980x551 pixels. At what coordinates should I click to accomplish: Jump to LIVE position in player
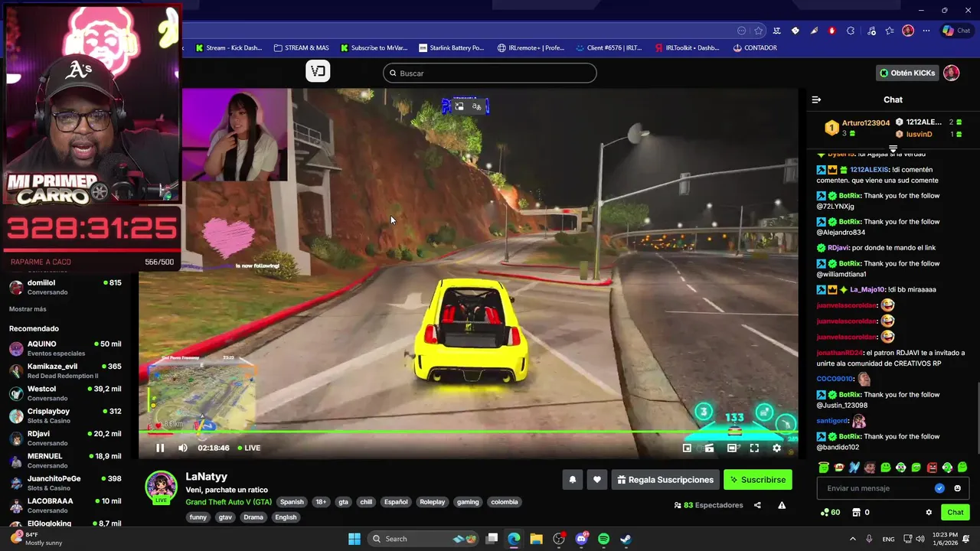pyautogui.click(x=249, y=448)
